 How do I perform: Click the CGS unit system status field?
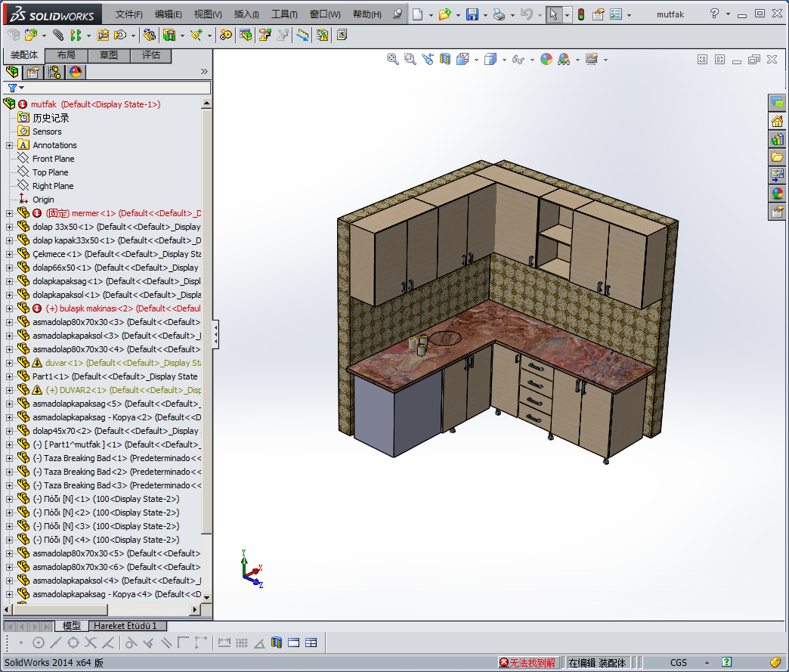pyautogui.click(x=678, y=663)
